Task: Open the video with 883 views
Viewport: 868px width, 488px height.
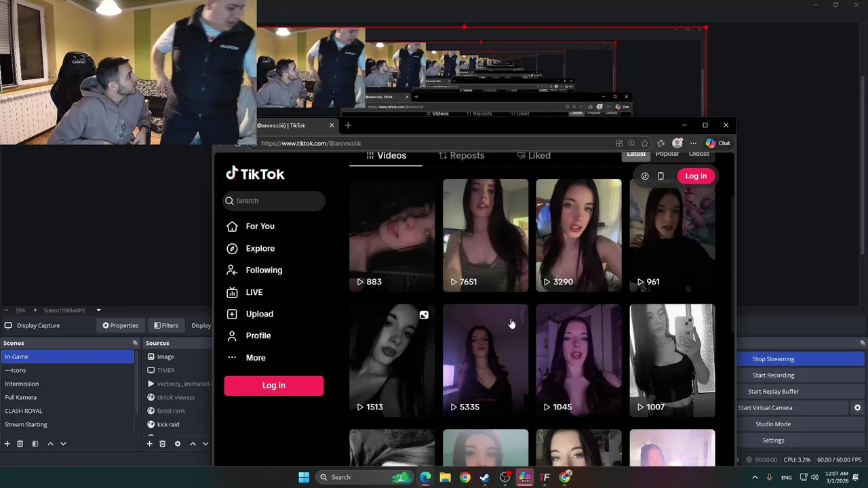Action: [392, 235]
